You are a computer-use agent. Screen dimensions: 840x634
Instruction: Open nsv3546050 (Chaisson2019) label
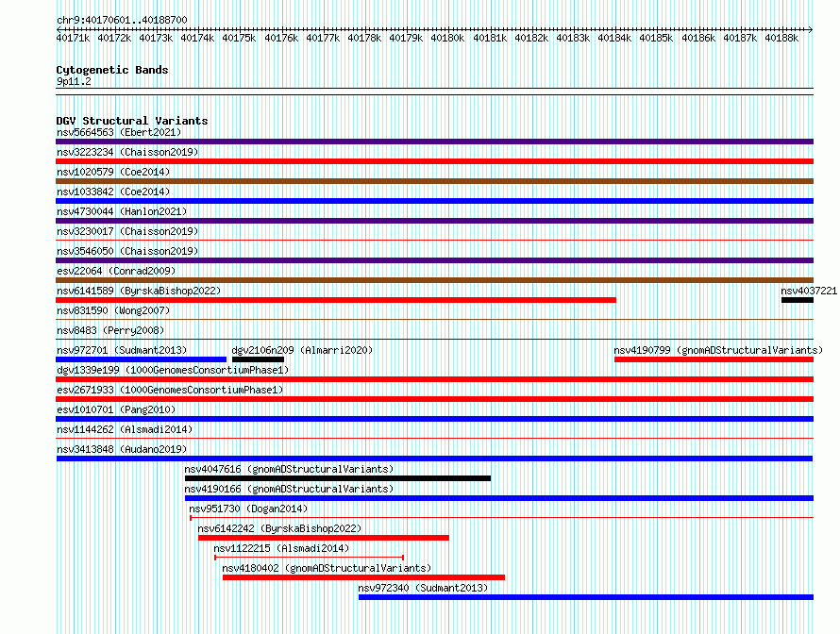127,251
